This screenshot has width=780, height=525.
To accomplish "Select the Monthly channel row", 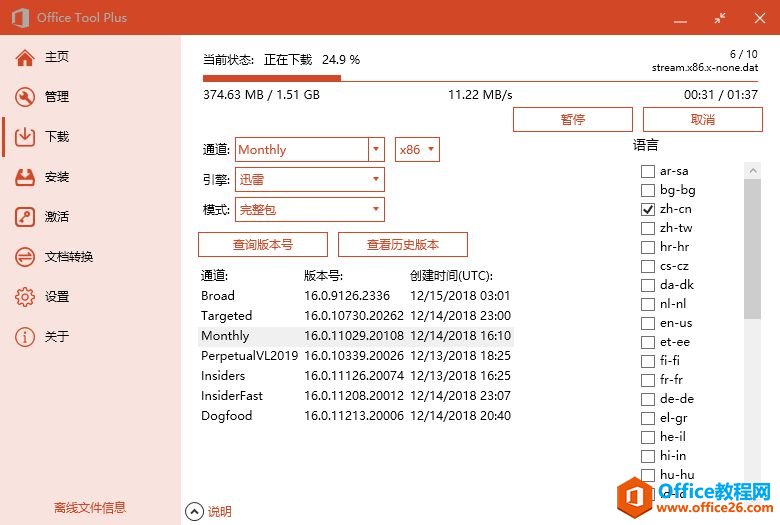I will click(x=356, y=336).
